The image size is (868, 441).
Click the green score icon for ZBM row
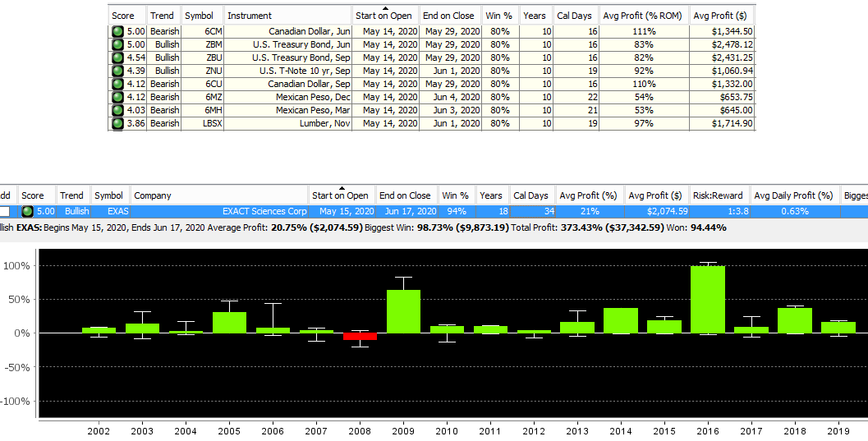pos(117,45)
